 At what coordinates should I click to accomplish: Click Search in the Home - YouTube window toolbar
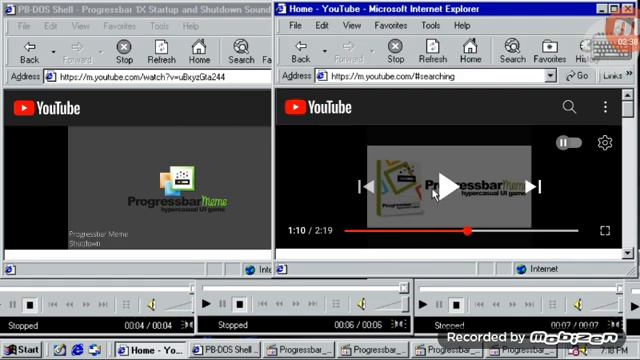point(512,51)
